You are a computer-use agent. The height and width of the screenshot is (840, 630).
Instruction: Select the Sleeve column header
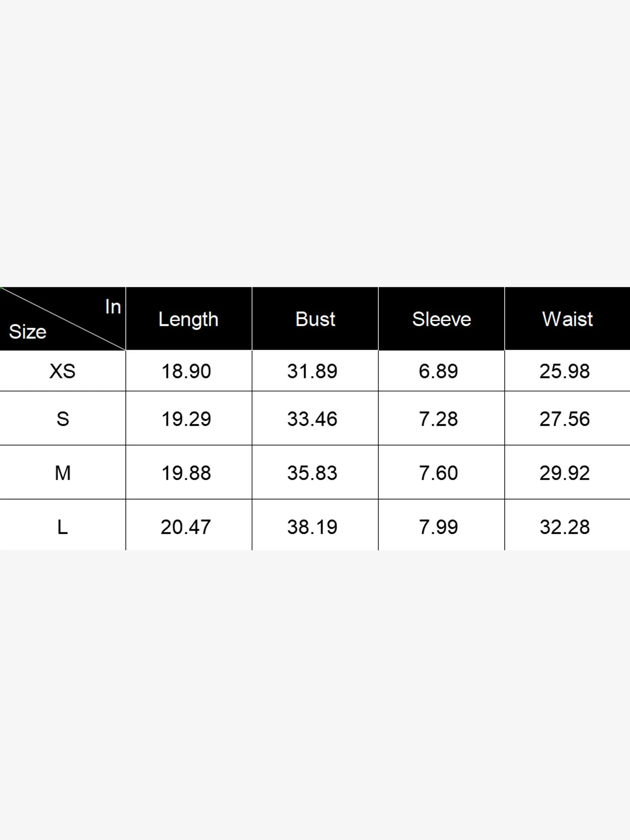(441, 319)
